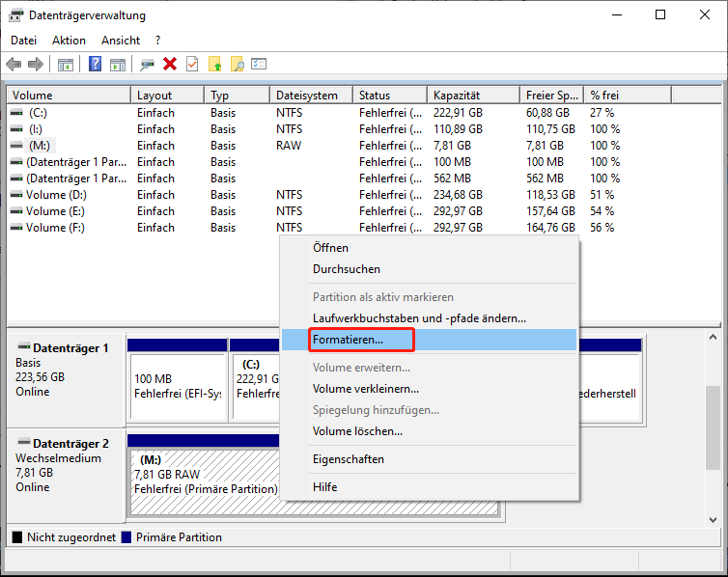Click the Forward arrow in toolbar
Screen dimensions: 728x577
coord(36,64)
